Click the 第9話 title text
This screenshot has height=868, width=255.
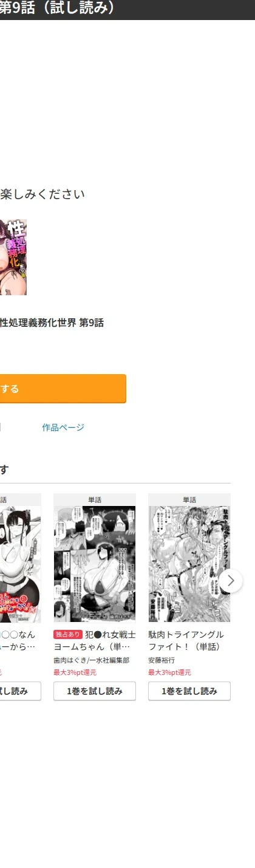pos(52,323)
